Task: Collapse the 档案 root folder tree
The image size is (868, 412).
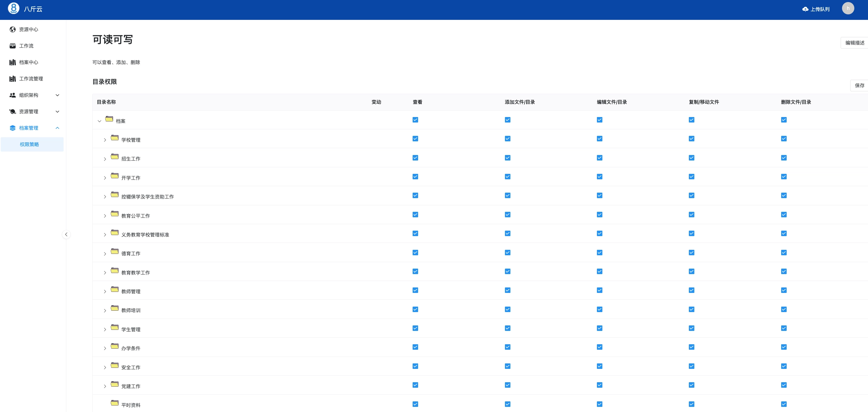Action: click(x=99, y=121)
